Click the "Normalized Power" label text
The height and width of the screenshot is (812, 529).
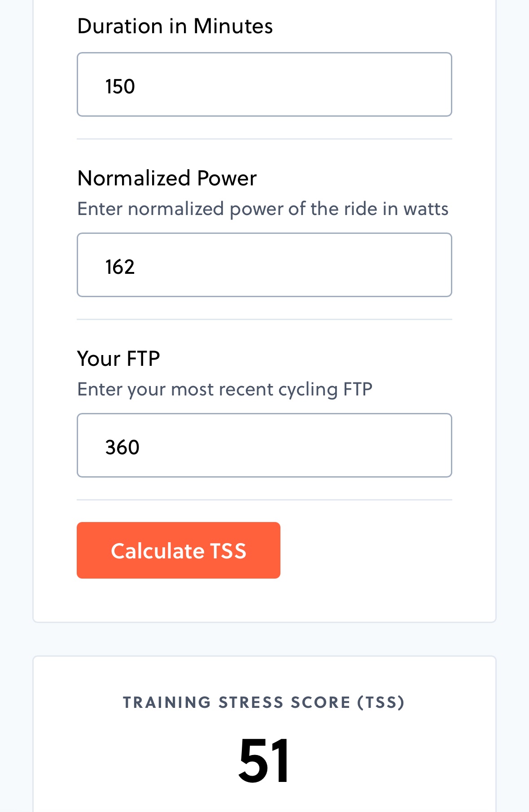(167, 178)
